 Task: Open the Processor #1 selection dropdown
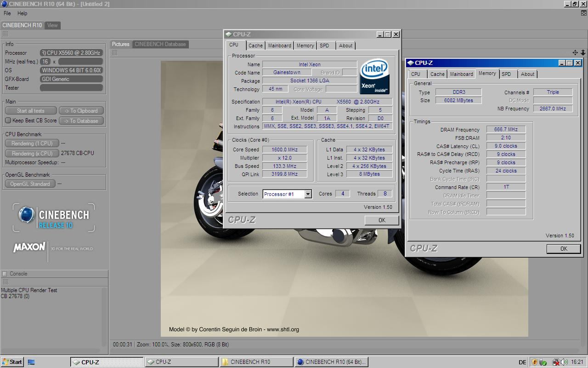coord(308,194)
